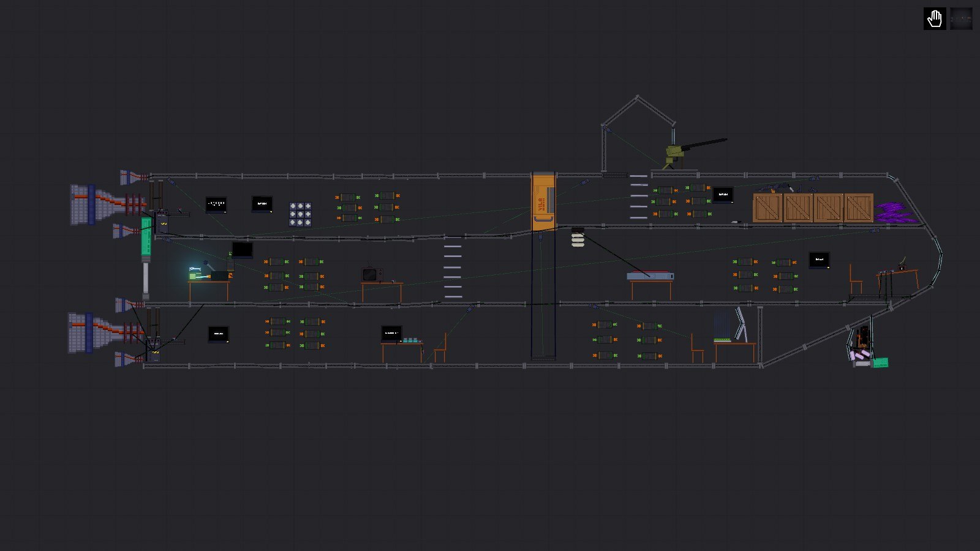Viewport: 980px width, 551px height.
Task: Click the ladder rungs on the middle deck
Action: [x=453, y=272]
